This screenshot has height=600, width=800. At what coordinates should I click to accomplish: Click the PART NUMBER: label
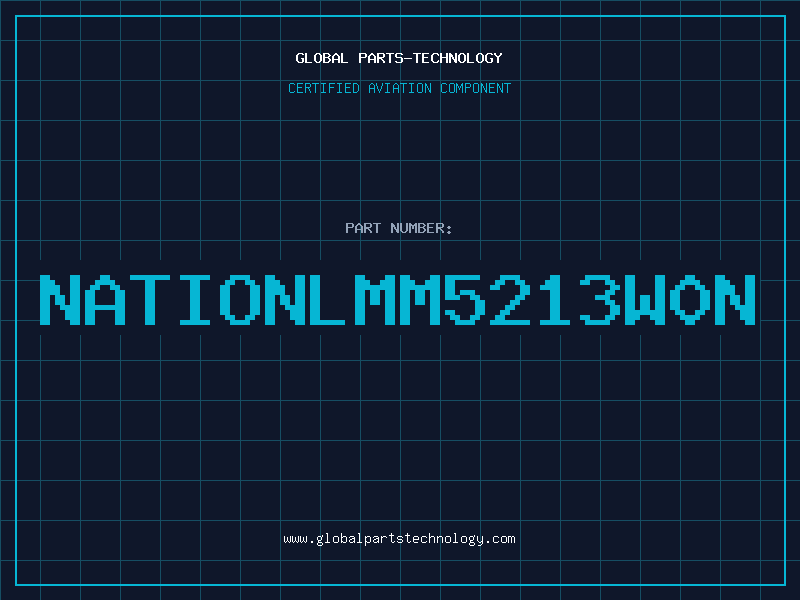[x=399, y=228]
